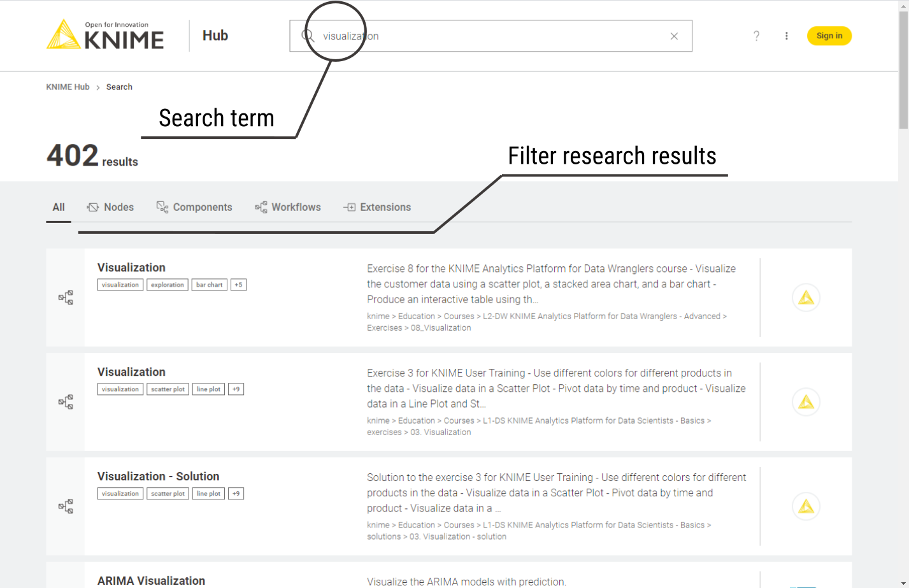Click line plot tag in Solution result
Image resolution: width=909 pixels, height=588 pixels.
click(x=208, y=494)
